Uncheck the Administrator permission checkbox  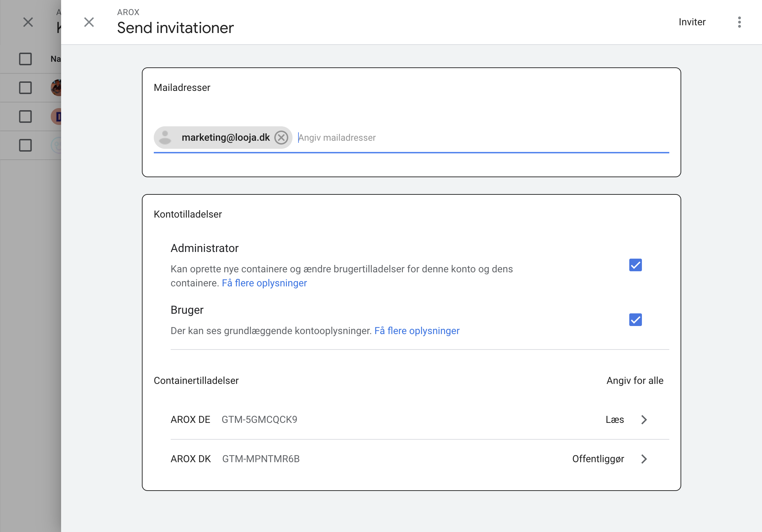(636, 265)
